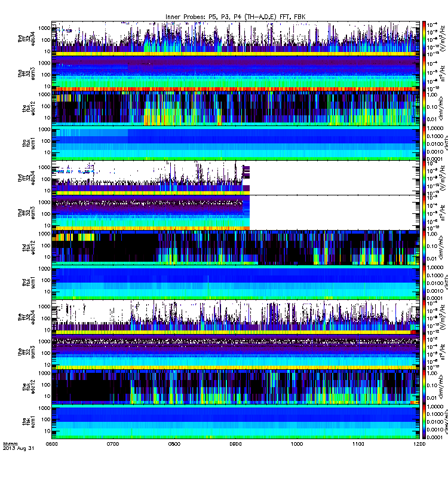Click the "the fbk scm1" panel label
448x478 pixels.
[x=29, y=421]
